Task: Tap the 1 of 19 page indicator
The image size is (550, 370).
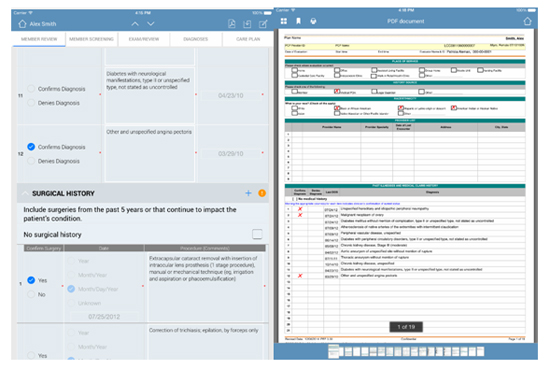Action: click(x=406, y=327)
